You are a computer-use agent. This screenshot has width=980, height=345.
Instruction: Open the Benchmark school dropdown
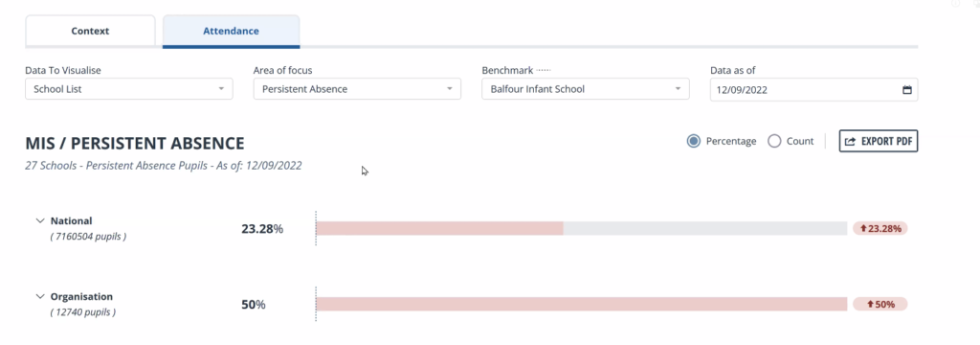[586, 89]
